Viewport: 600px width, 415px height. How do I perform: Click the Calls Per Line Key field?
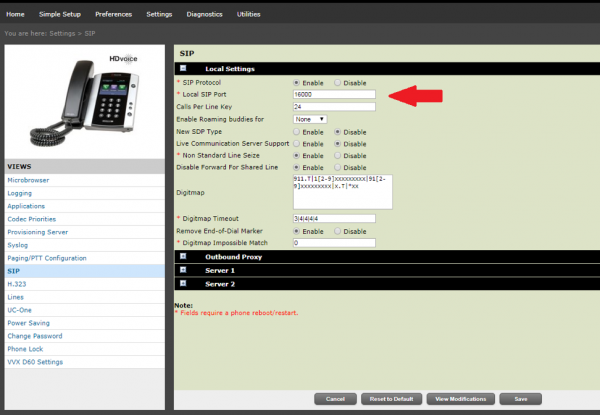tap(334, 107)
